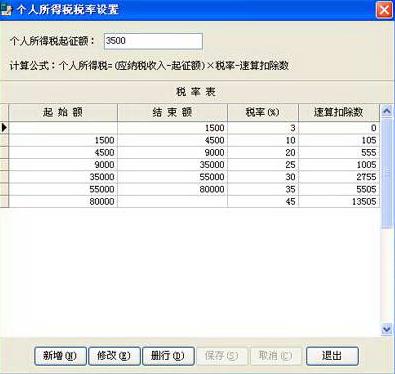Click the 退出 button
The image size is (395, 374).
point(332,356)
